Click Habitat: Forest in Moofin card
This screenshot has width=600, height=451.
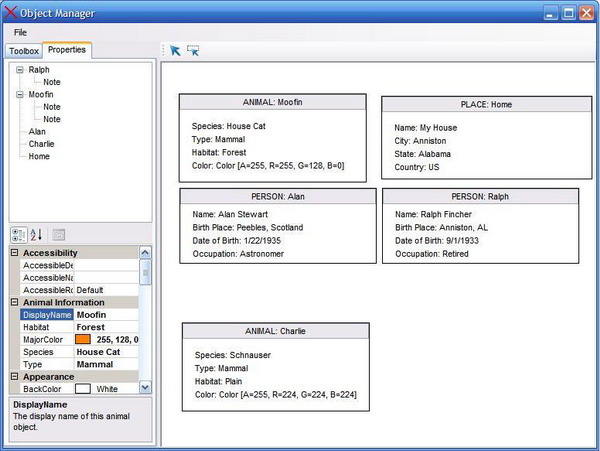pyautogui.click(x=219, y=152)
